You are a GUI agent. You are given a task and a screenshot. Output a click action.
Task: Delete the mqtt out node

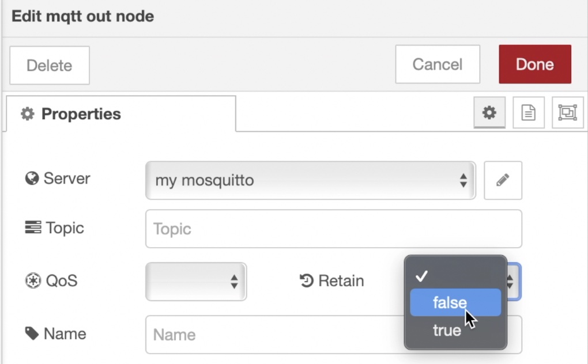pyautogui.click(x=50, y=66)
